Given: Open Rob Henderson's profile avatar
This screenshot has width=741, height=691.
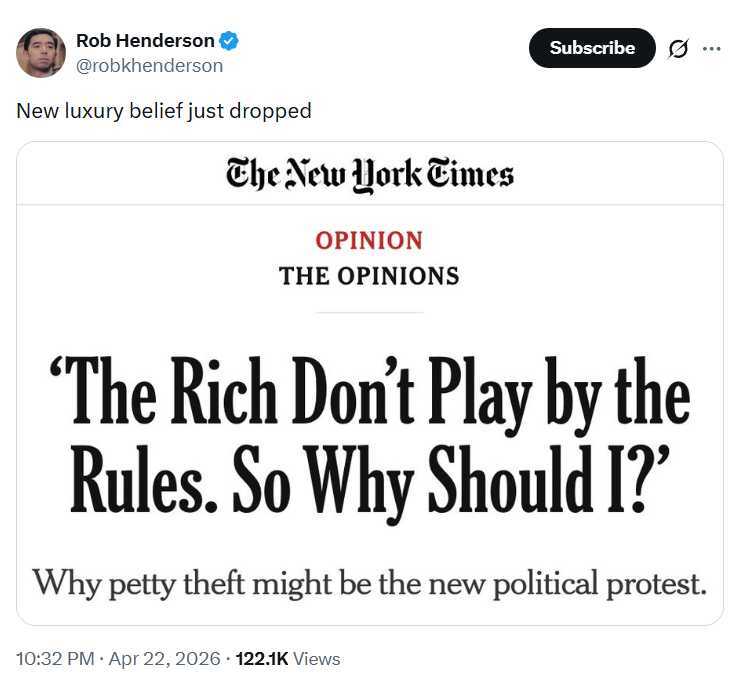Looking at the screenshot, I should pyautogui.click(x=41, y=53).
